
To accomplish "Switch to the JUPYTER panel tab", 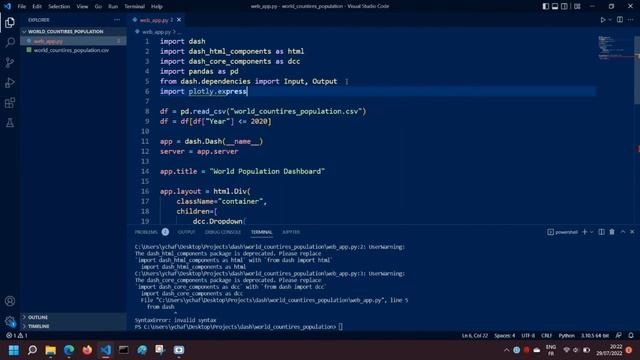I will coord(291,232).
